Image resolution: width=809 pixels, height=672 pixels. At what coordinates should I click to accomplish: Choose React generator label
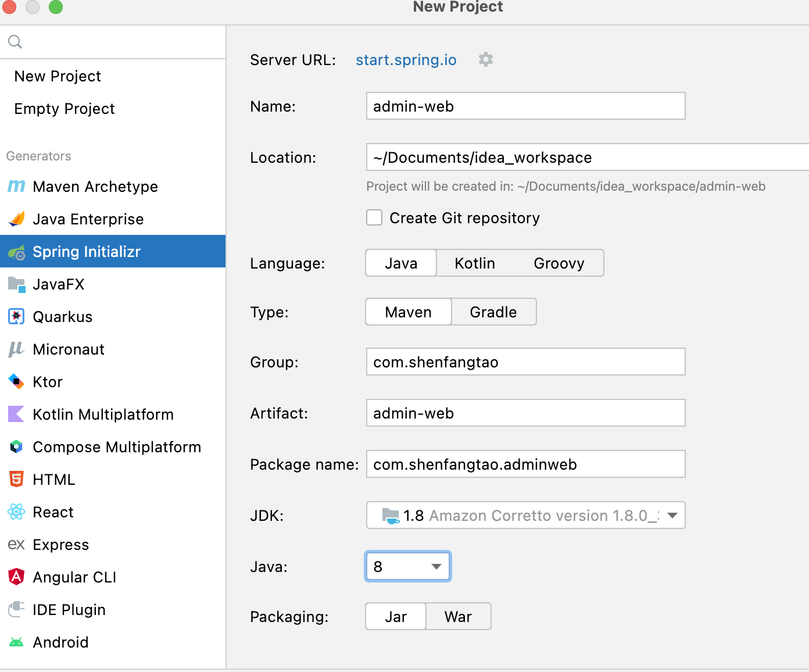click(53, 512)
